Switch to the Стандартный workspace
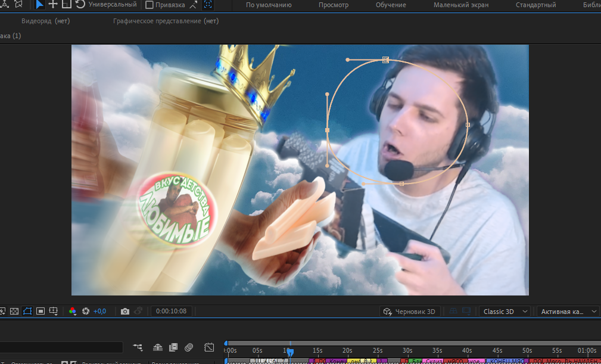The width and height of the screenshot is (601, 364). 536,5
